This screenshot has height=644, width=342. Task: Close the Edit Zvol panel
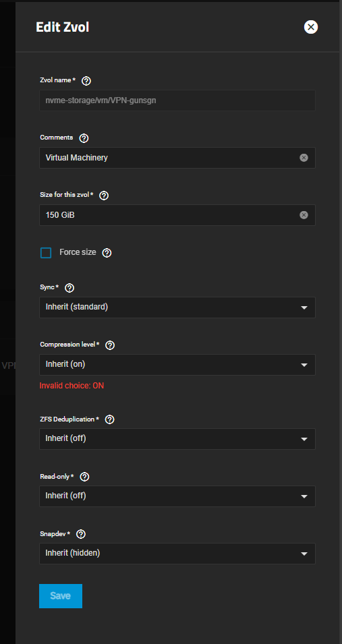[x=311, y=27]
